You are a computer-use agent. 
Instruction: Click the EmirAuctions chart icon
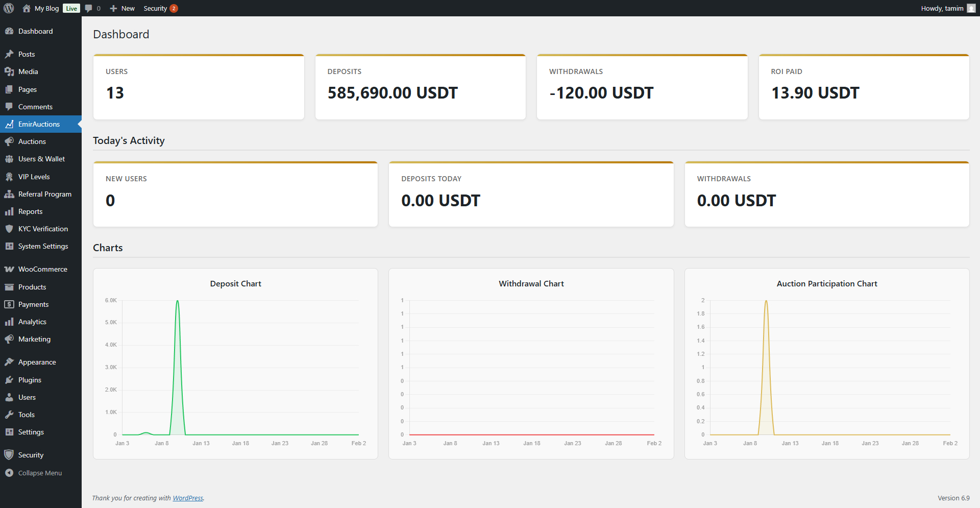[x=9, y=124]
